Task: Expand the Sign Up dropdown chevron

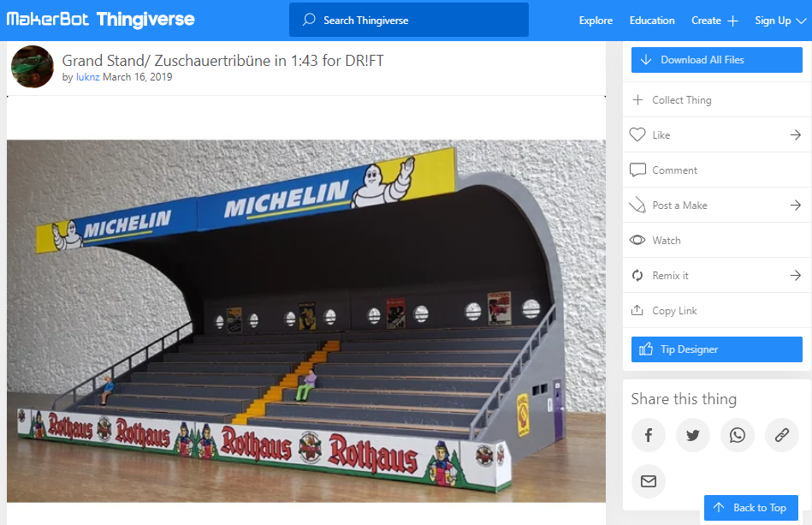Action: pyautogui.click(x=801, y=21)
